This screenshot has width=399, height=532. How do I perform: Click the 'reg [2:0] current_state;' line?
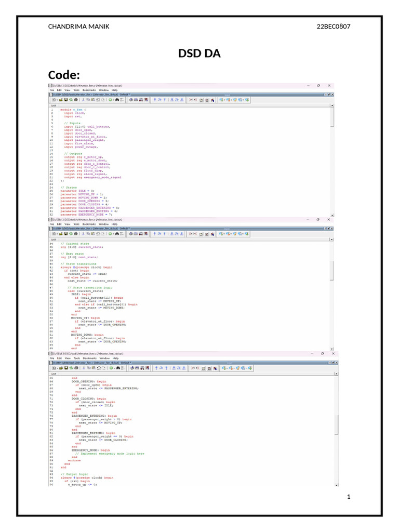82,247
